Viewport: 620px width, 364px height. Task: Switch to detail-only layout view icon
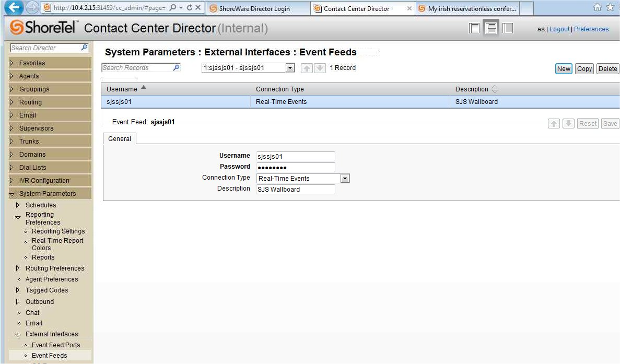[507, 29]
